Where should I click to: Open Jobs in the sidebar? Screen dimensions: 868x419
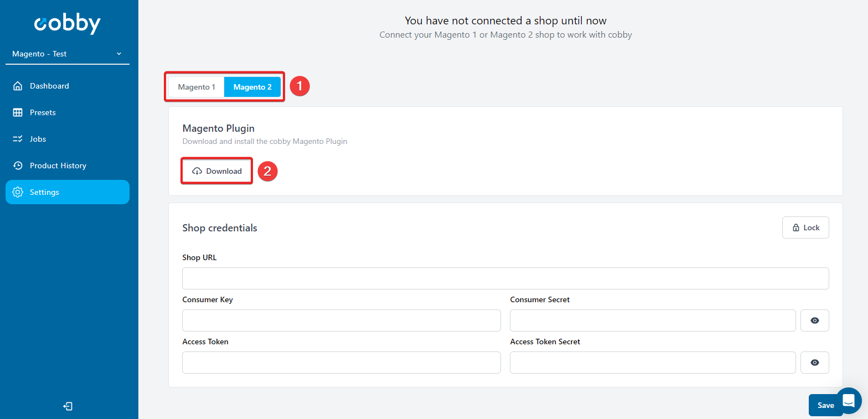pos(68,139)
